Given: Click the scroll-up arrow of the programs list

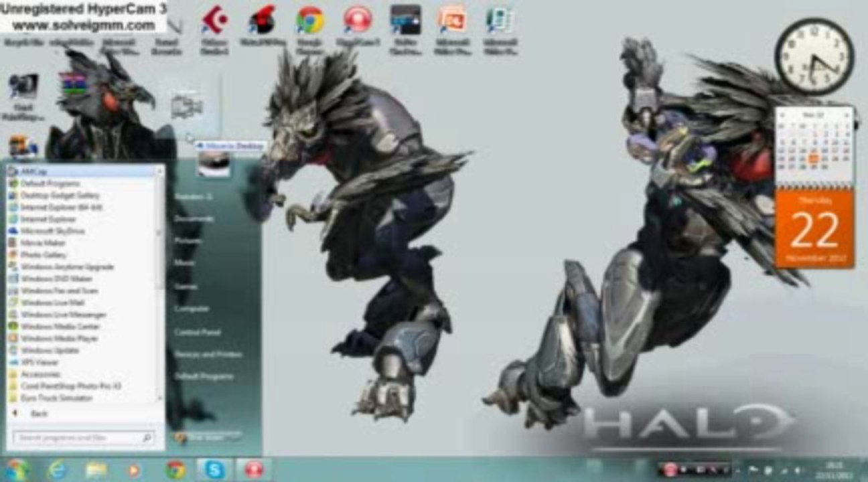Looking at the screenshot, I should coord(160,171).
